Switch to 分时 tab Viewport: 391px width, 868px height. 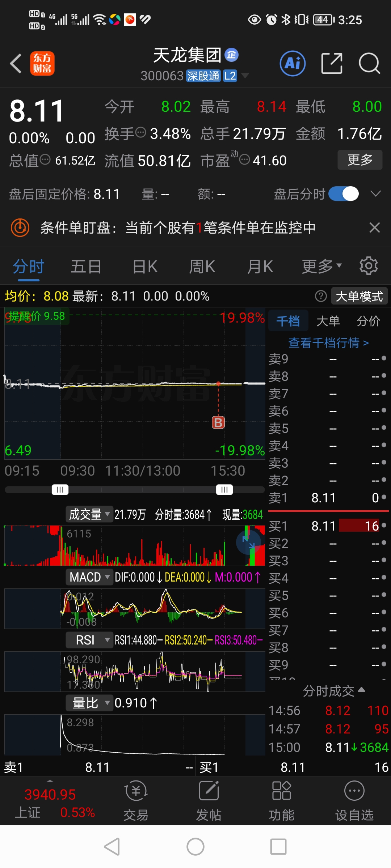point(28,267)
